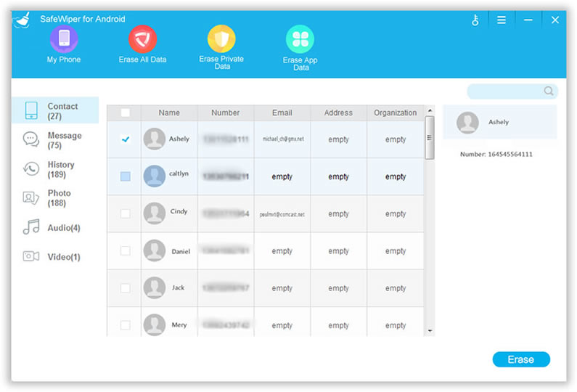Open the hamburger menu in title bar
Screen dimensions: 577x392
(x=501, y=20)
